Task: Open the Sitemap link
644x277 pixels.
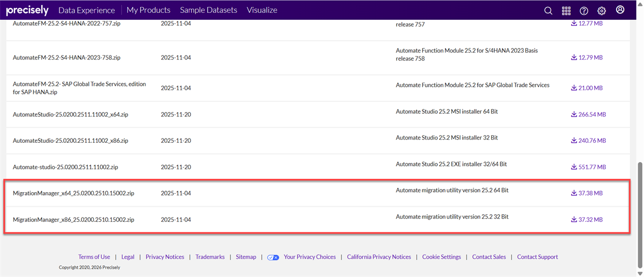Action: 246,257
